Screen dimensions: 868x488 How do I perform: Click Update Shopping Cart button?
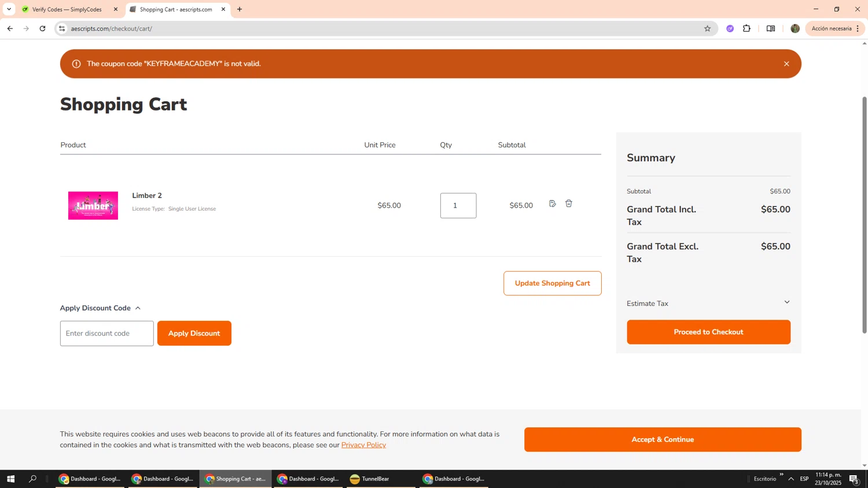click(552, 283)
